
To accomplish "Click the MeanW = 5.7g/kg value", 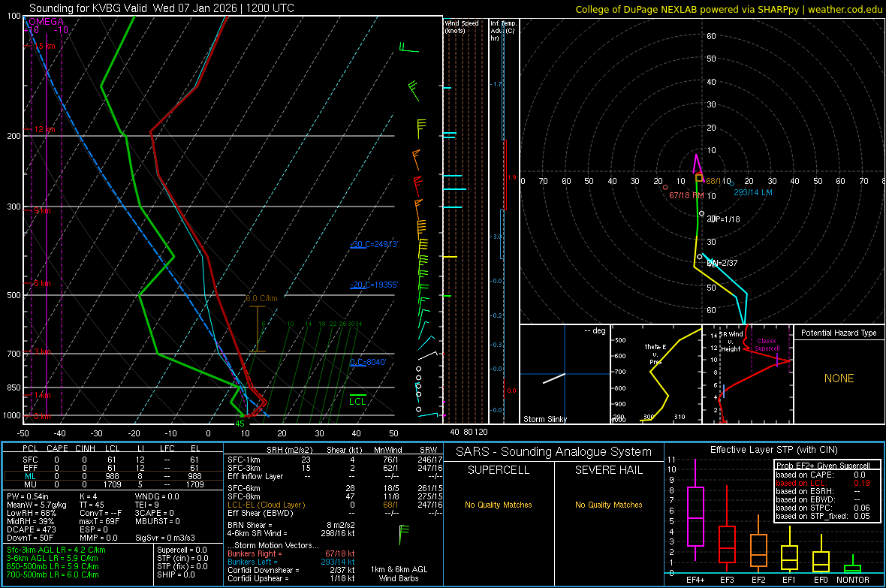I will pyautogui.click(x=37, y=505).
